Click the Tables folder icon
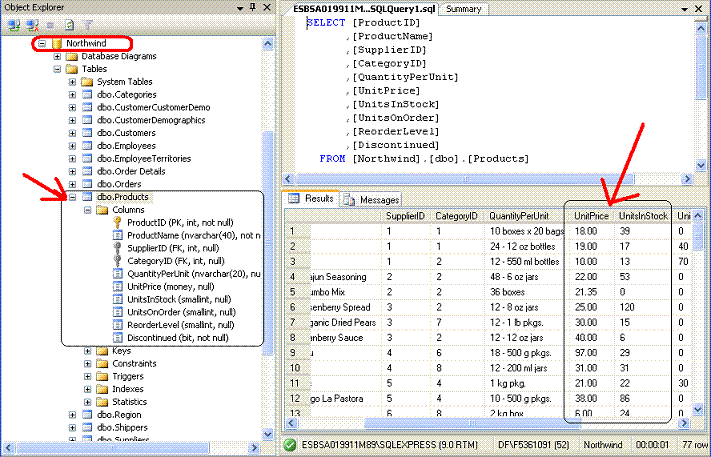 (72, 69)
